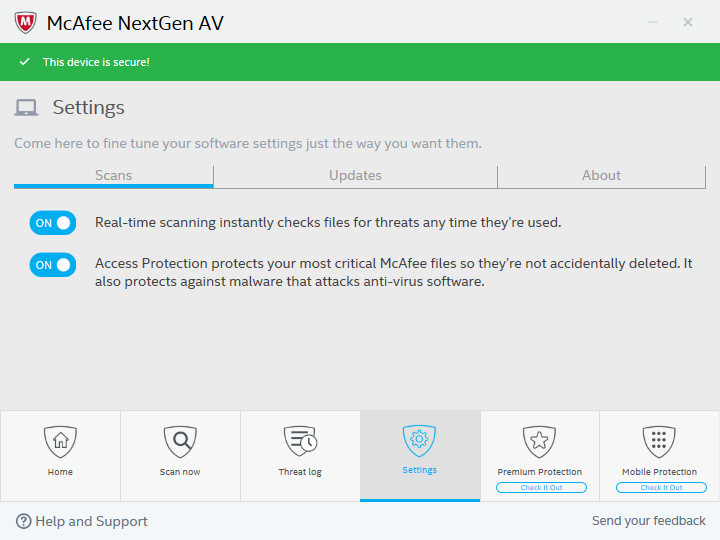720x540 pixels.
Task: Click Check It Out under Mobile Protection
Action: [661, 487]
